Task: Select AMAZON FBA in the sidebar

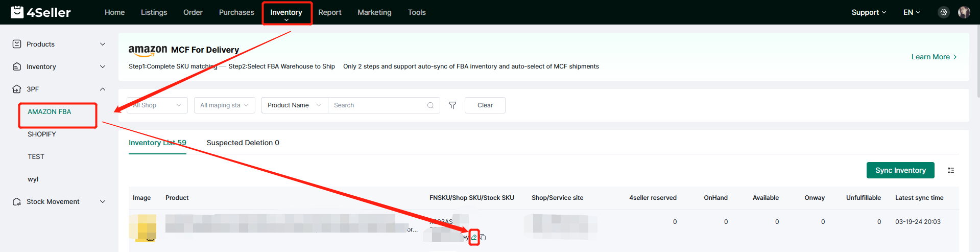Action: point(50,111)
